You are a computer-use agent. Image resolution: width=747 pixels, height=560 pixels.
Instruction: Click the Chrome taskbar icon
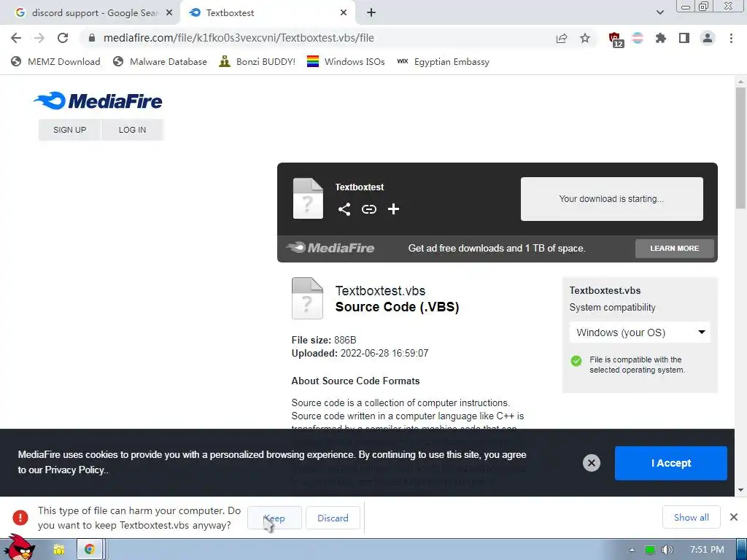[x=90, y=550]
